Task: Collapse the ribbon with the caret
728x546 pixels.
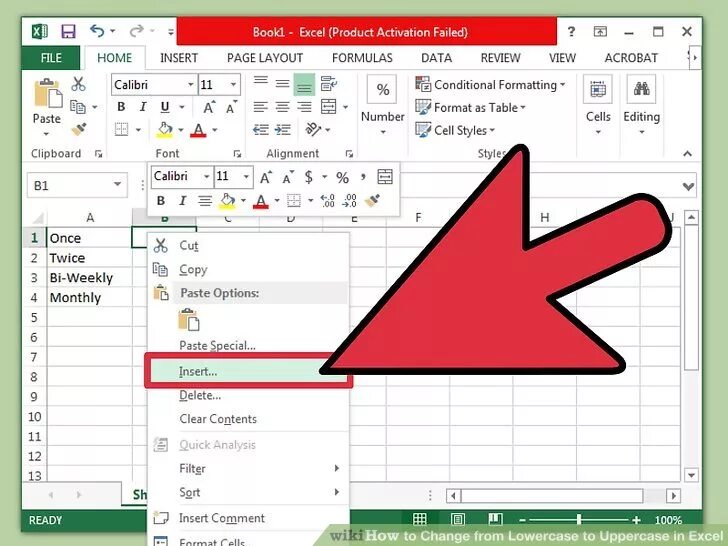Action: [688, 153]
